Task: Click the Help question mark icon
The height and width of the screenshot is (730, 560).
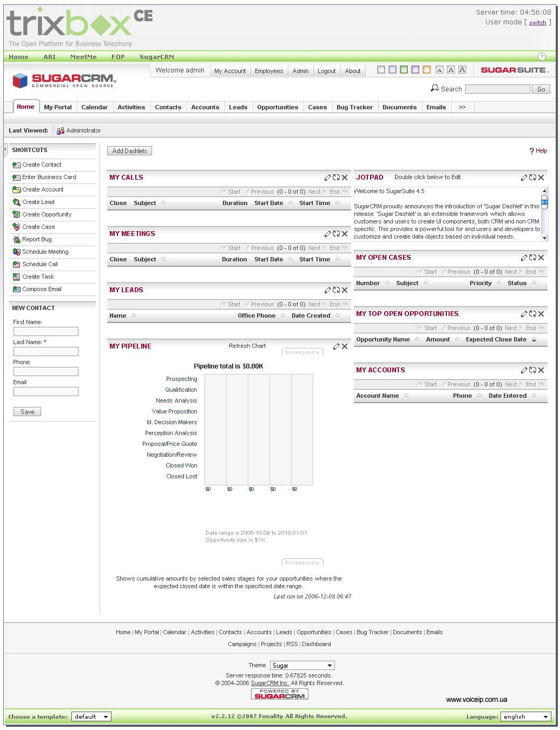Action: [x=532, y=151]
